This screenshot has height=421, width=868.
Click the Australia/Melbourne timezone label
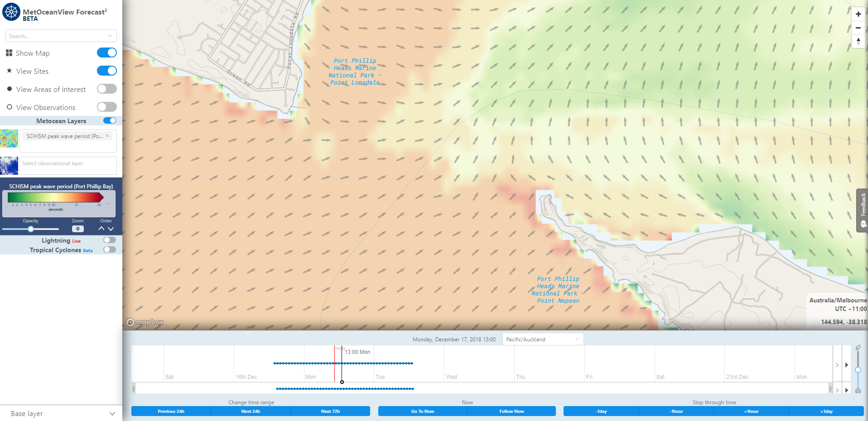pos(838,300)
